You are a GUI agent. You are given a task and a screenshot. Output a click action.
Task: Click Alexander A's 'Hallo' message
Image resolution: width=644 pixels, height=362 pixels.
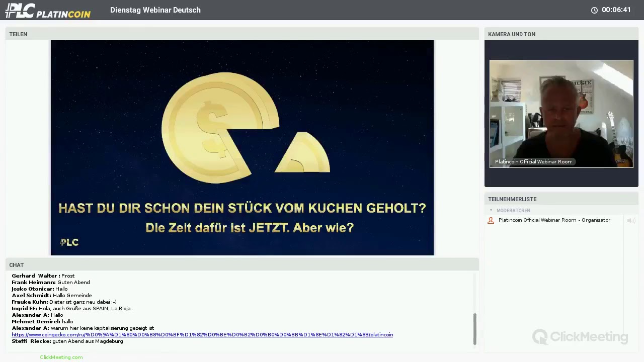pos(37,315)
